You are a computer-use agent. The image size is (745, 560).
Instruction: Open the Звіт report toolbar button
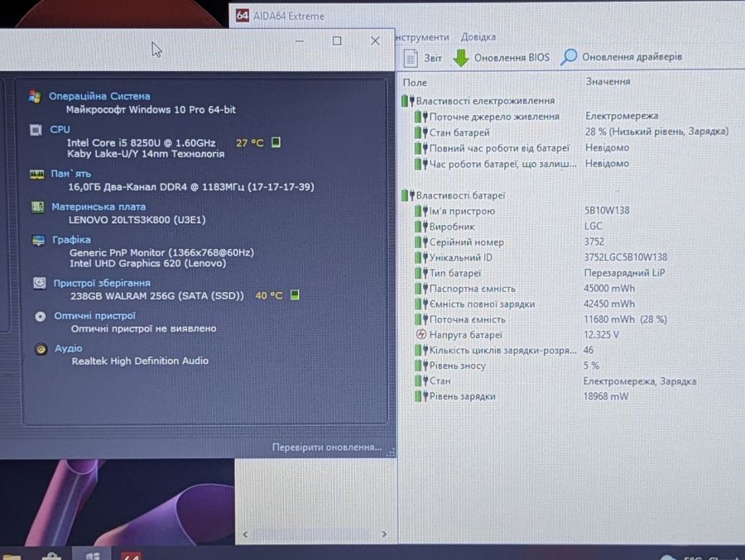pyautogui.click(x=423, y=58)
